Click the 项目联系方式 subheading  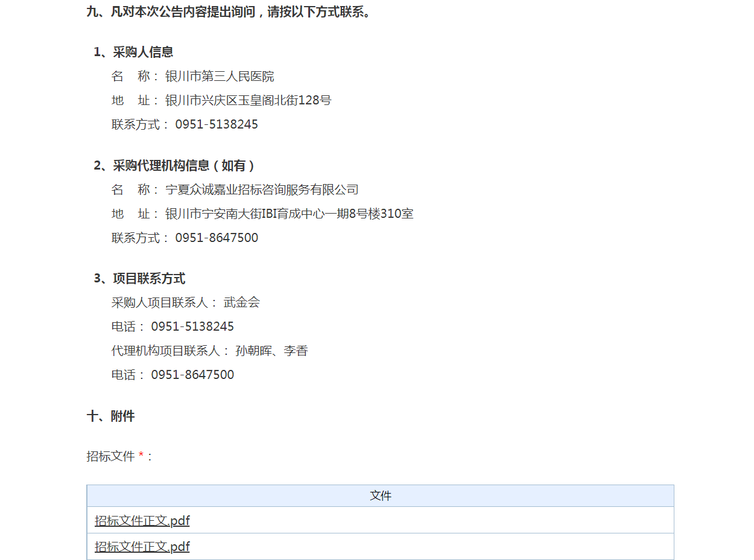[139, 279]
